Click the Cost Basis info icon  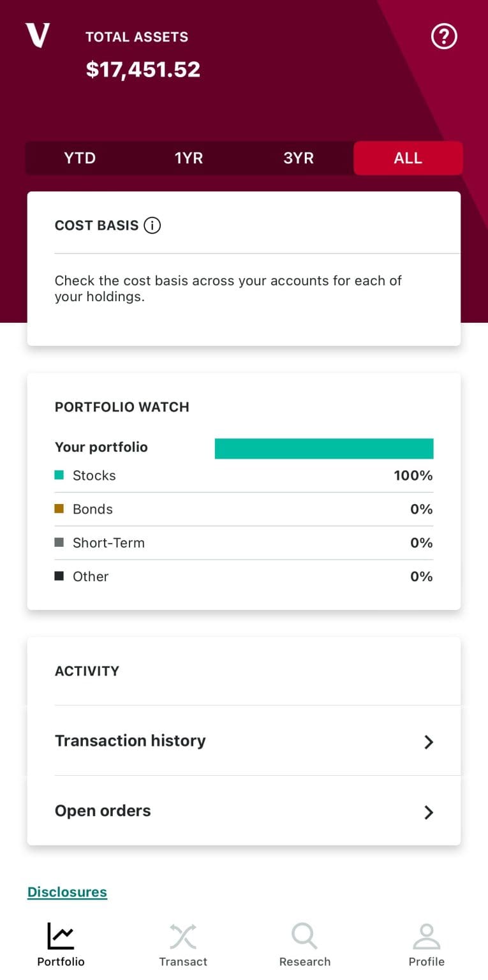click(x=152, y=225)
